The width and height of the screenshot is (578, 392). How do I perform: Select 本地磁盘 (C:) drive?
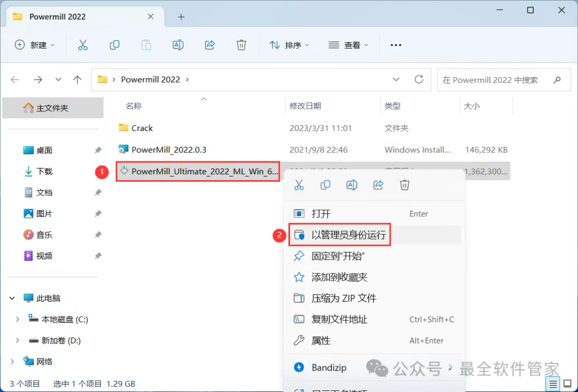[58, 319]
